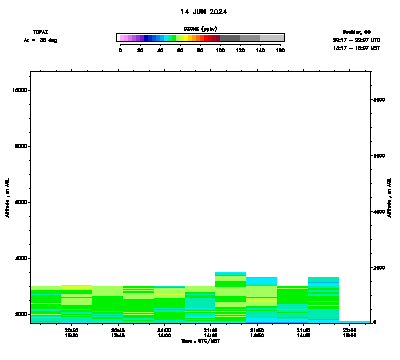
Task: Pick the dark gray colorbar segment
Action: 230,38
